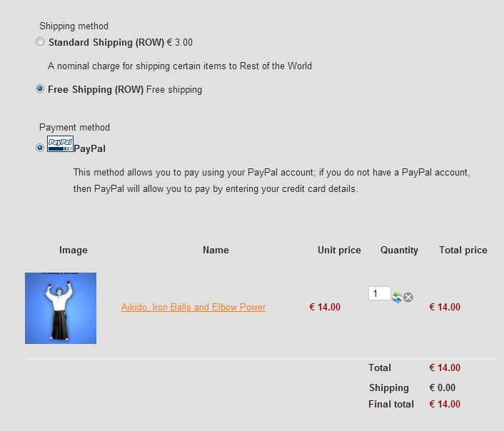Screen dimensions: 504x431
Task: Click the Image column header
Action: click(x=74, y=250)
